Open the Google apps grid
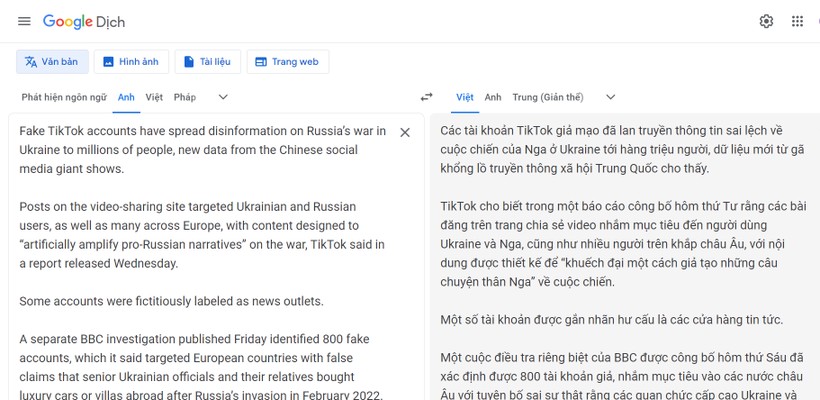The width and height of the screenshot is (820, 400). [797, 21]
